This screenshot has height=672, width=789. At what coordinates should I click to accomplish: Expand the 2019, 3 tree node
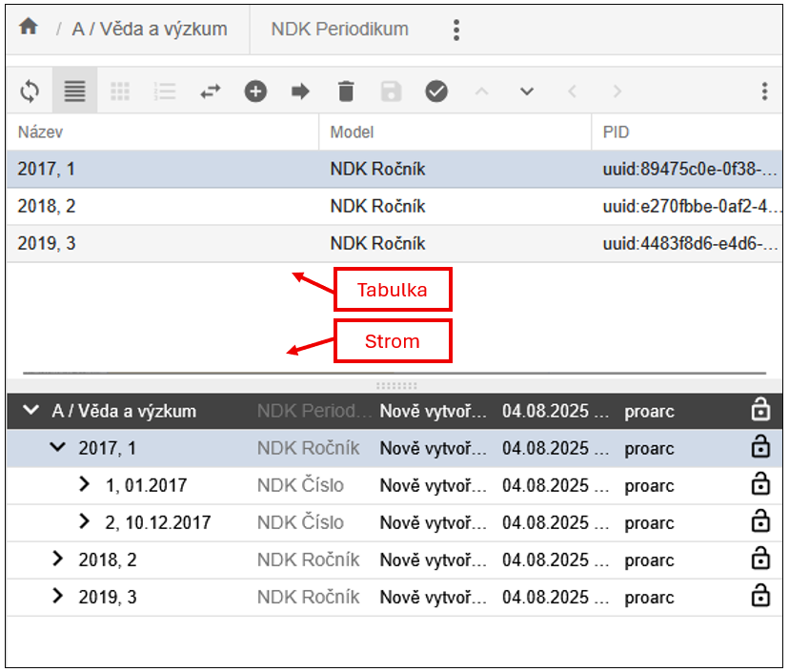[58, 597]
